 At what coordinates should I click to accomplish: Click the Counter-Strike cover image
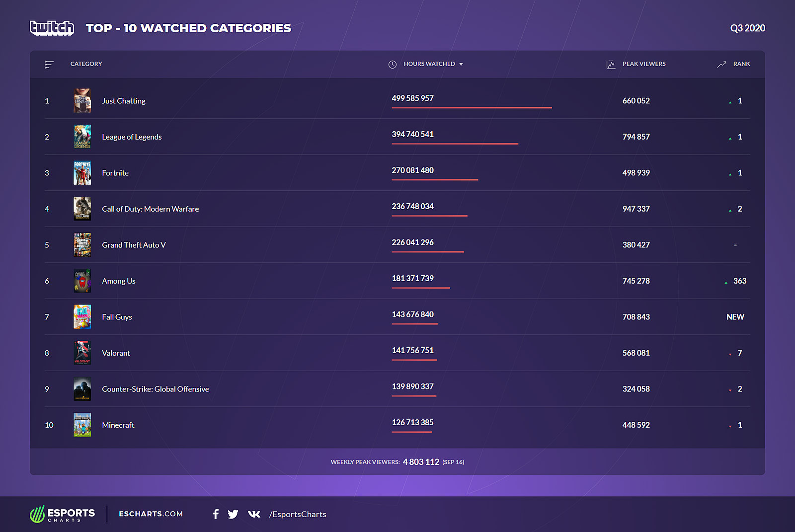(x=82, y=389)
